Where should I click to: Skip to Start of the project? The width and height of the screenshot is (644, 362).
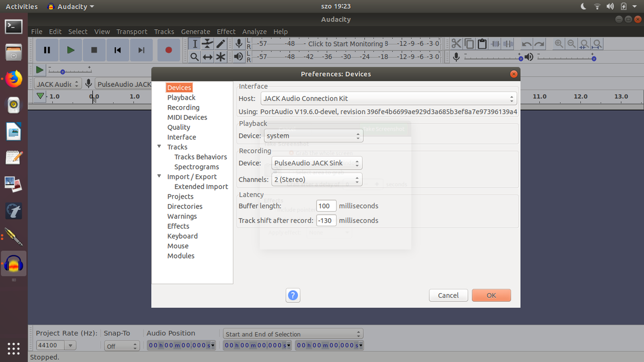(x=118, y=50)
